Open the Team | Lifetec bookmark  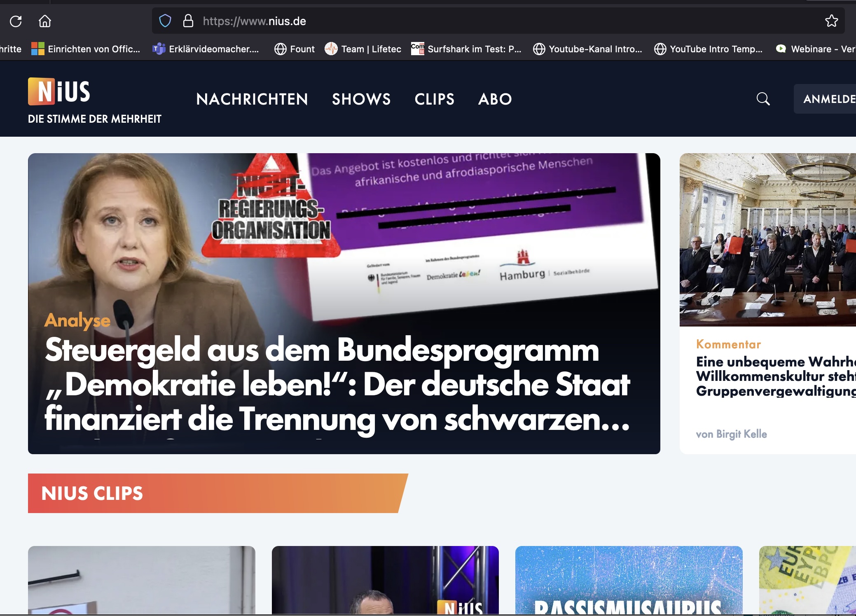coord(363,49)
